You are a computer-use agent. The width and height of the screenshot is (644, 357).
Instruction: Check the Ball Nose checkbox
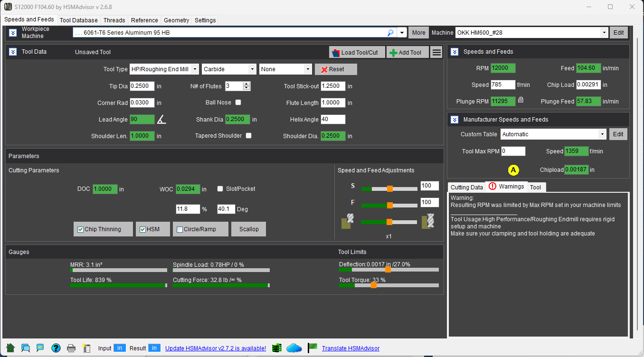point(238,103)
